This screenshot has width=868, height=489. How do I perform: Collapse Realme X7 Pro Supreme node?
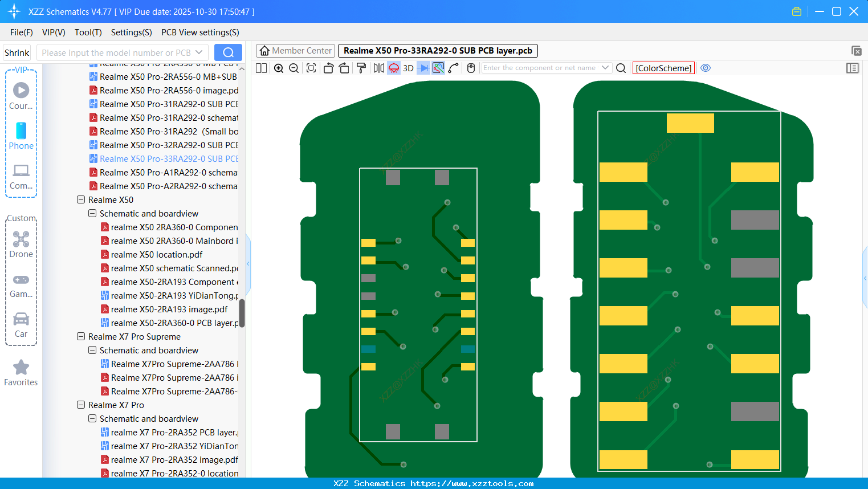(x=81, y=336)
